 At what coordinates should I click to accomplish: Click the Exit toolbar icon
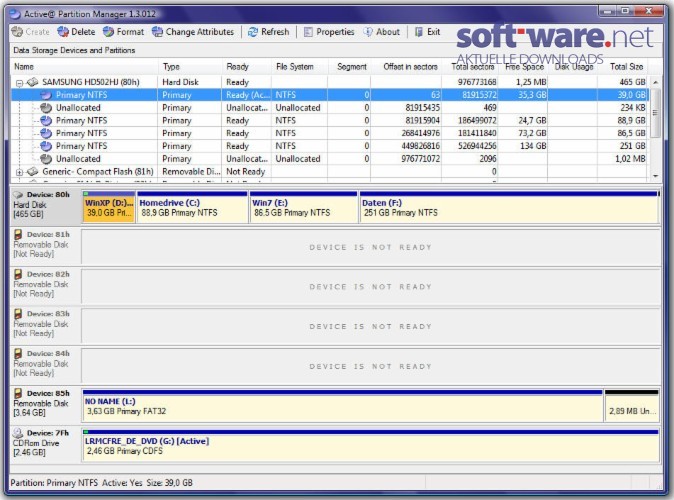pos(419,32)
